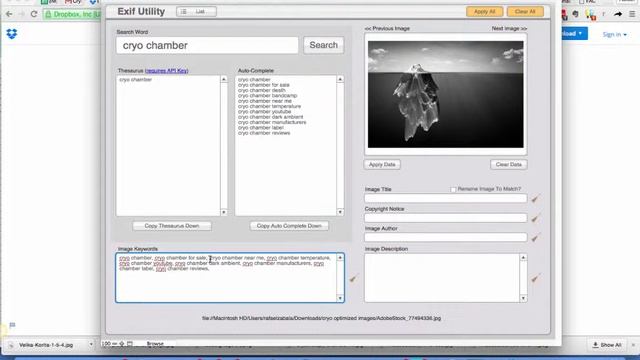Click the Search button
The width and height of the screenshot is (640, 360).
[324, 45]
